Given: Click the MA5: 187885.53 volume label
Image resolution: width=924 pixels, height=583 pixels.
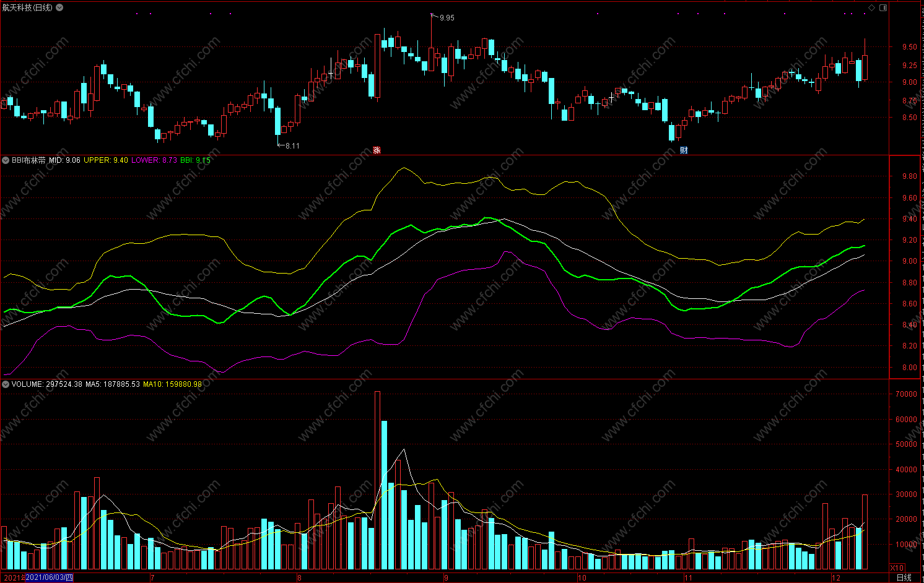Looking at the screenshot, I should click(x=113, y=384).
